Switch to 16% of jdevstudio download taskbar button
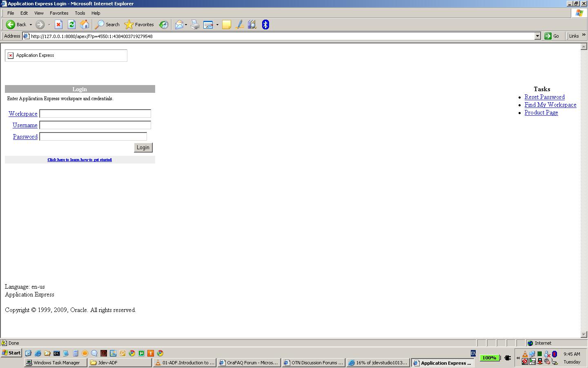 (378, 363)
